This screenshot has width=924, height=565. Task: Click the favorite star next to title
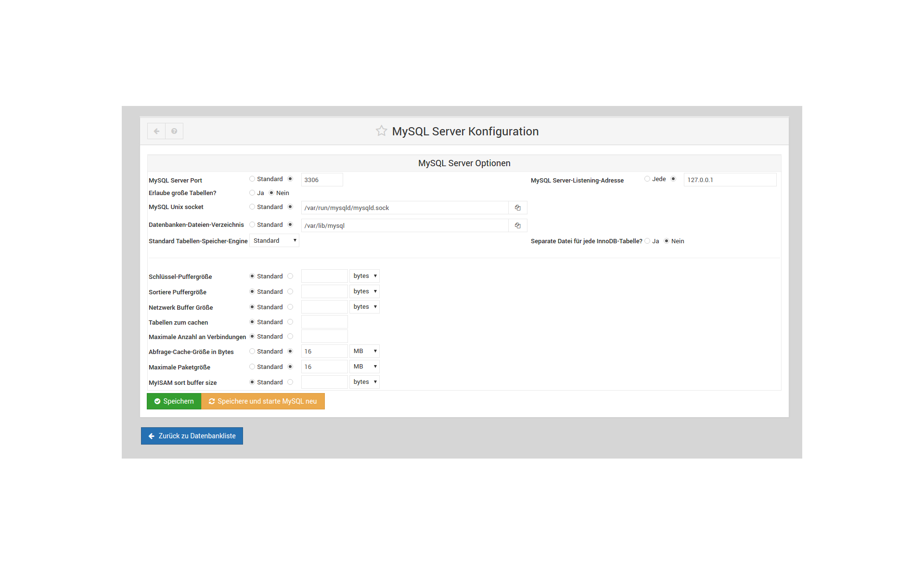pyautogui.click(x=381, y=131)
